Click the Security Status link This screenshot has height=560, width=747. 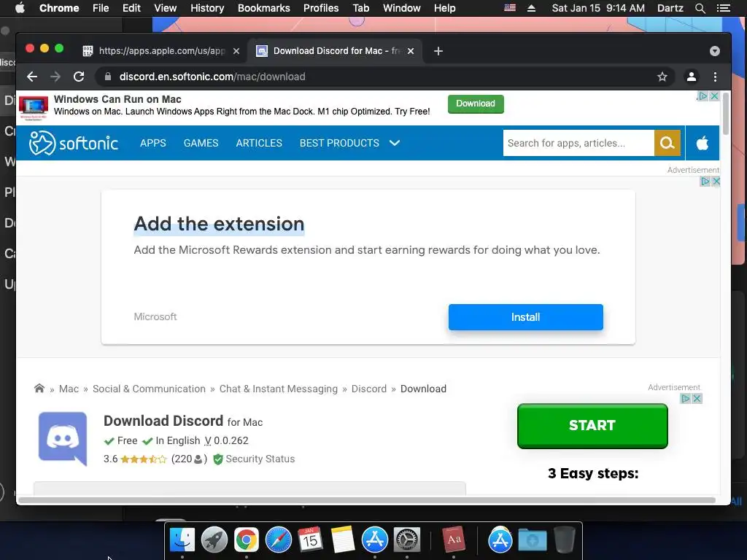[x=260, y=459]
